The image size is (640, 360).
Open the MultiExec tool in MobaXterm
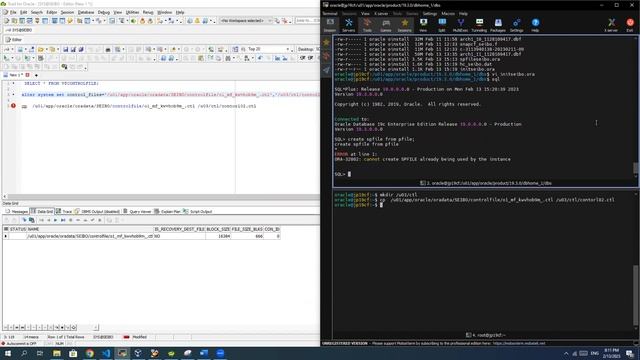click(460, 25)
